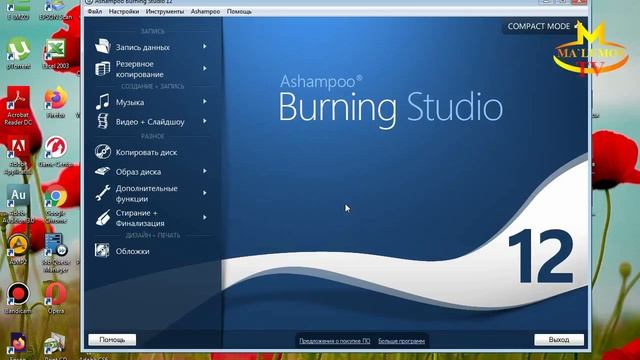The width and height of the screenshot is (640, 360).
Task: Launch Firefox from the desktop
Action: [x=56, y=103]
